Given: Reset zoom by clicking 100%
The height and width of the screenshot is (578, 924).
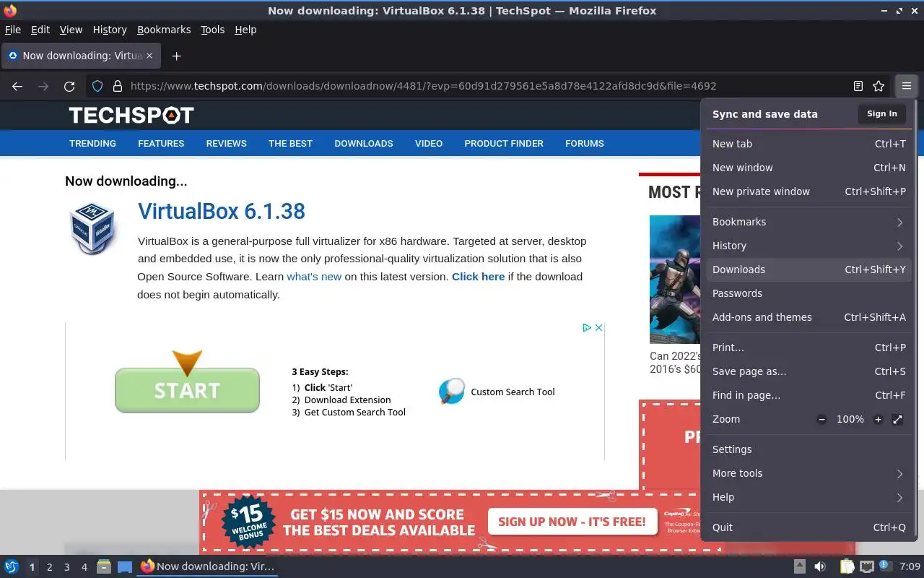Looking at the screenshot, I should (x=850, y=419).
